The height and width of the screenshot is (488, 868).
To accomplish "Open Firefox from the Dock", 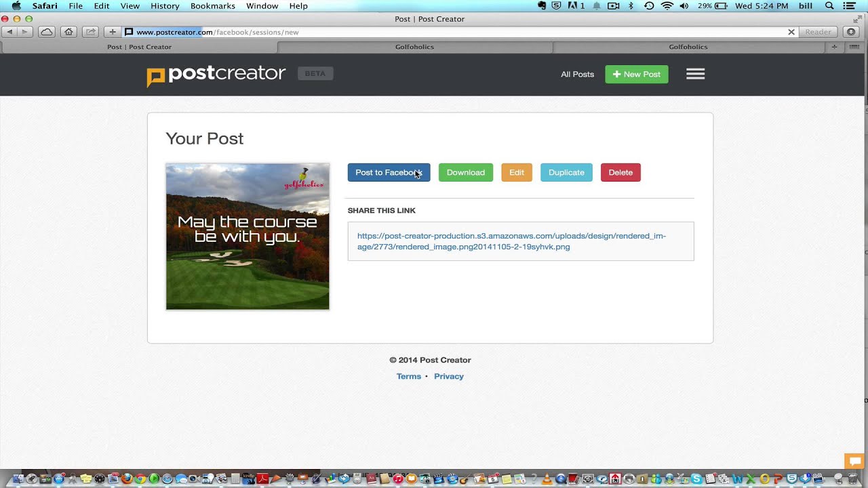I will point(127,479).
